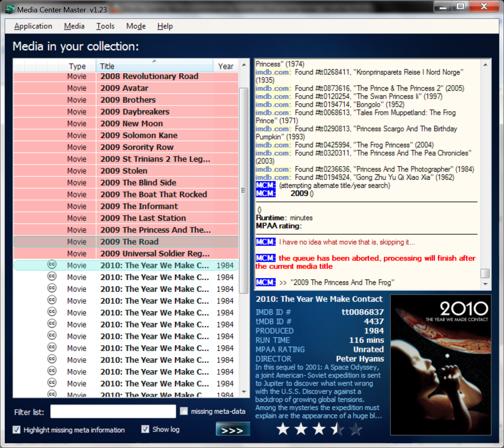Click the half-filled fourth rating star
The height and width of the screenshot is (448, 504).
click(338, 429)
